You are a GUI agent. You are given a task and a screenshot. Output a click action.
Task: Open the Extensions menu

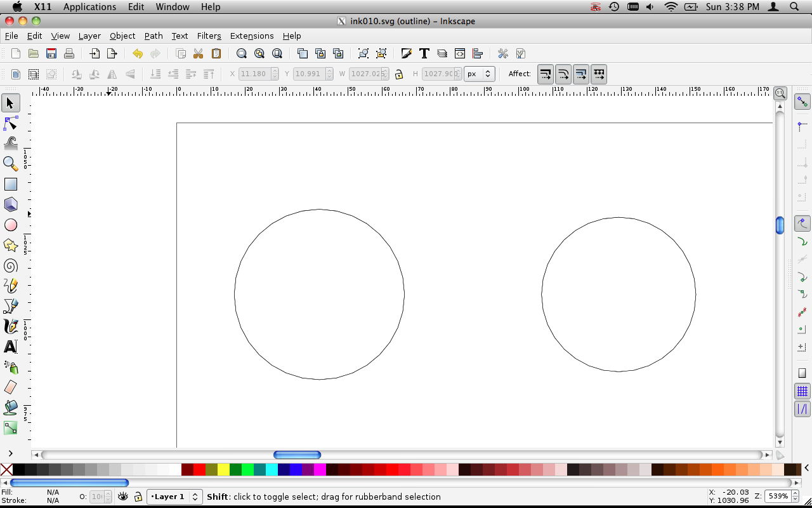pos(252,36)
